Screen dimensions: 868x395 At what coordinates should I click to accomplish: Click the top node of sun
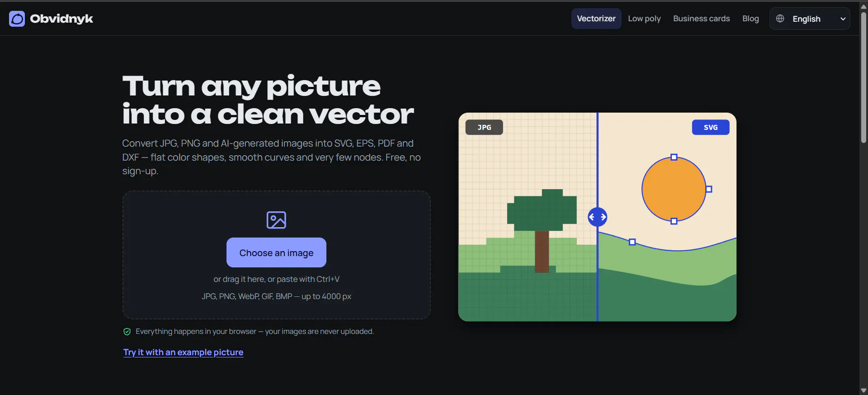(674, 157)
